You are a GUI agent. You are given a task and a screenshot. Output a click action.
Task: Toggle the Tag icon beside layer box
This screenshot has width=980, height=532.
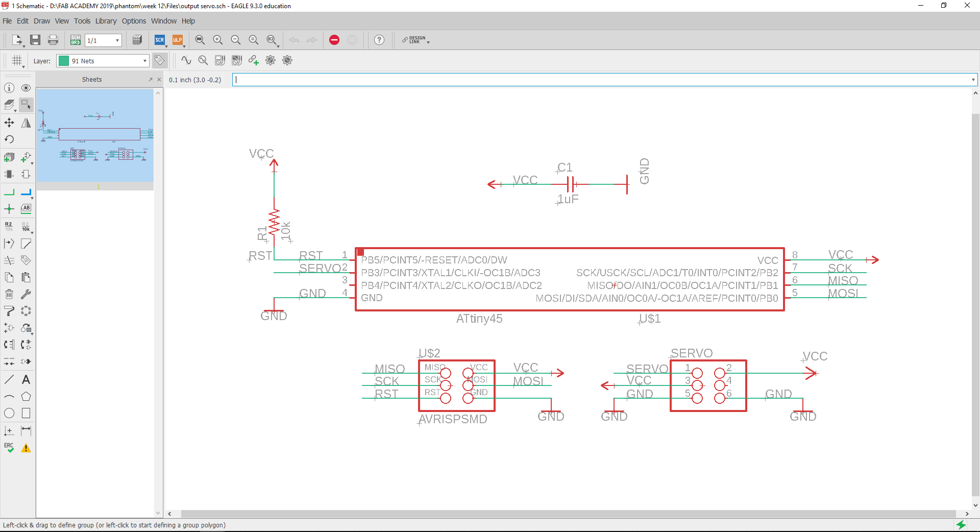(x=160, y=60)
